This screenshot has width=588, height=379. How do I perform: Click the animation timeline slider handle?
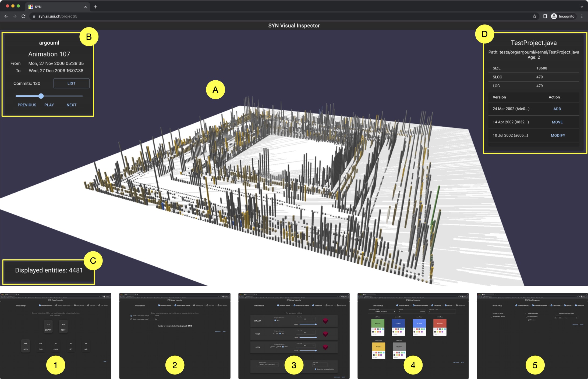(x=41, y=96)
